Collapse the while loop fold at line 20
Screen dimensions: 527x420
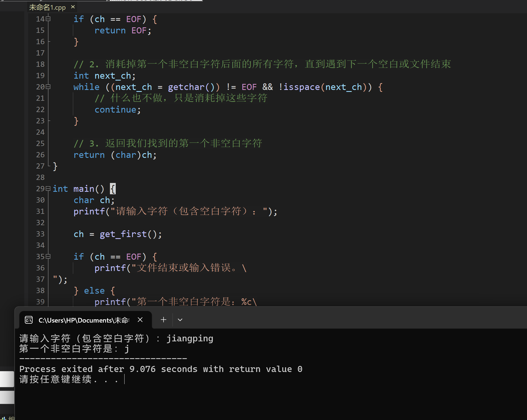[48, 87]
